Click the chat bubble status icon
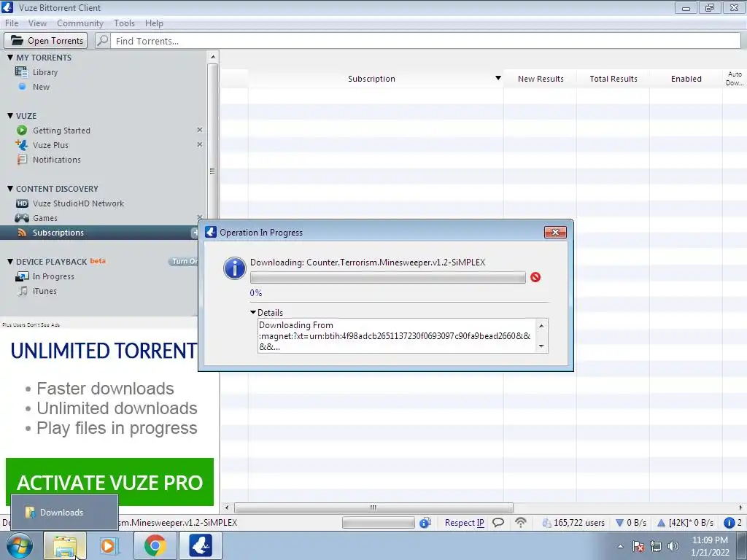This screenshot has width=747, height=560. click(x=498, y=523)
